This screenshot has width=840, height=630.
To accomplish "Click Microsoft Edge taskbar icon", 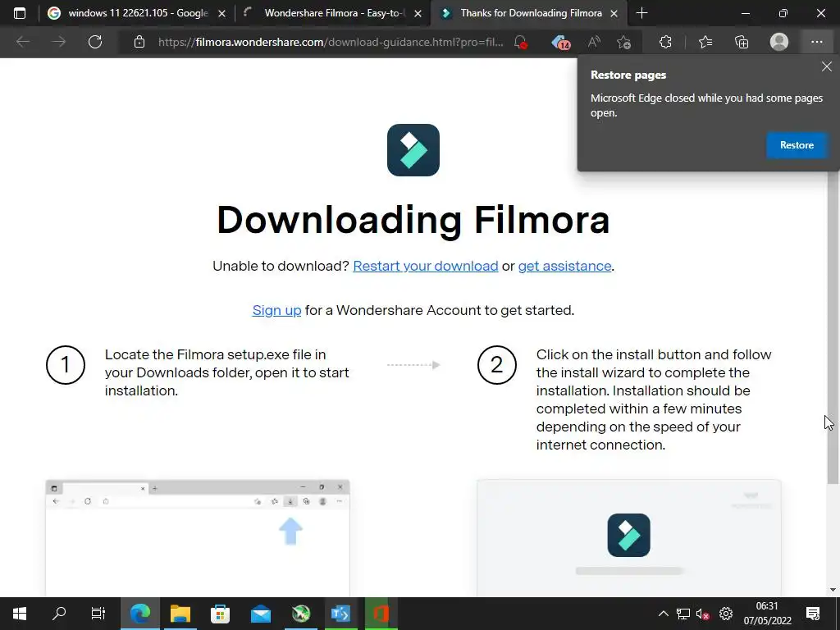I will coord(139,614).
